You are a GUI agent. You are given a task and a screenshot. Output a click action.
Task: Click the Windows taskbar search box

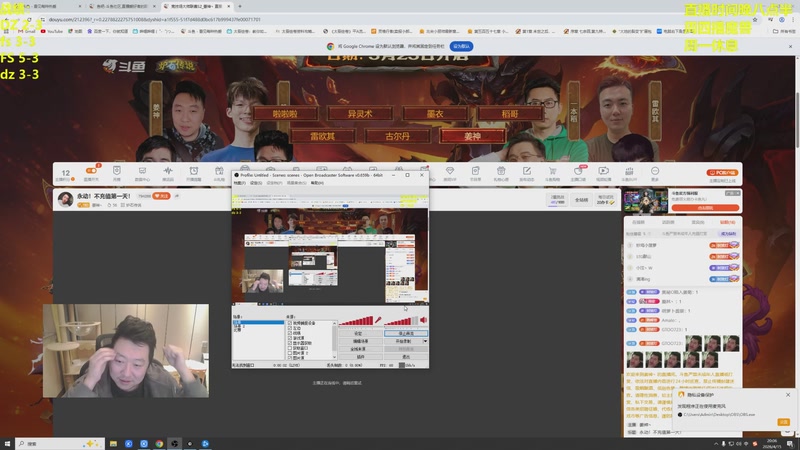click(x=60, y=444)
